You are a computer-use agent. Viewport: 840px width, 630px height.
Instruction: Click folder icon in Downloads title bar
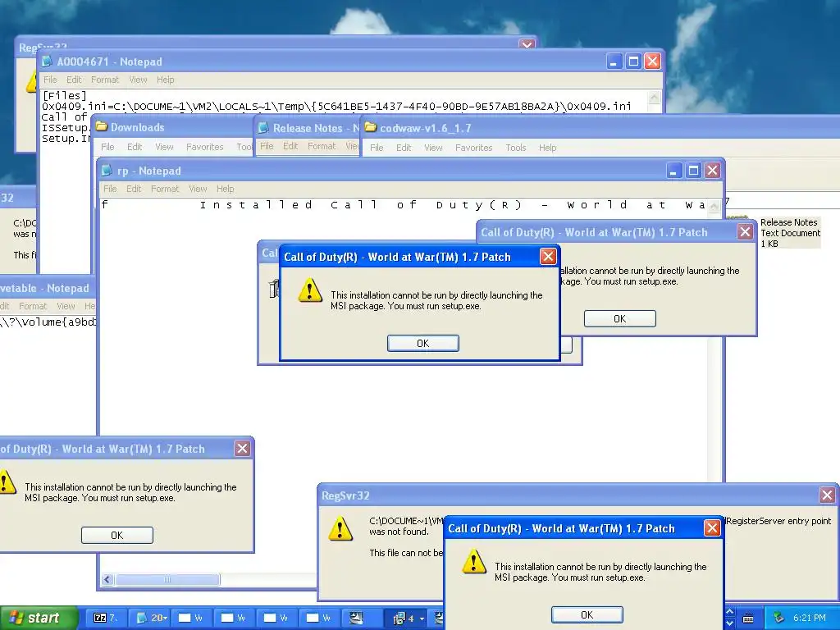(101, 127)
